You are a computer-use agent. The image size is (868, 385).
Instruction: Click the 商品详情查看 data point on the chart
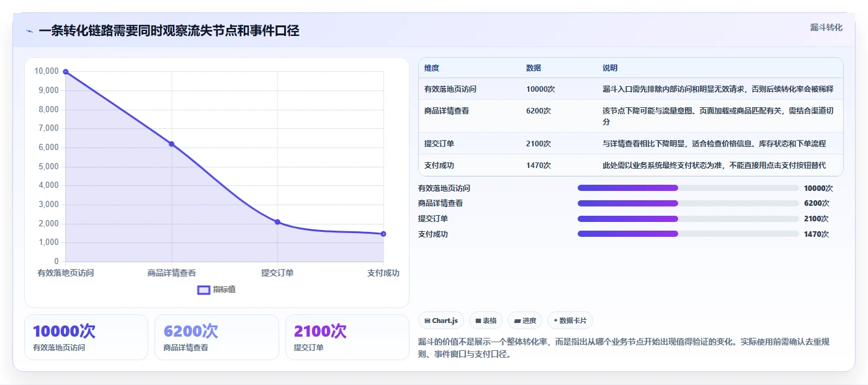(172, 144)
